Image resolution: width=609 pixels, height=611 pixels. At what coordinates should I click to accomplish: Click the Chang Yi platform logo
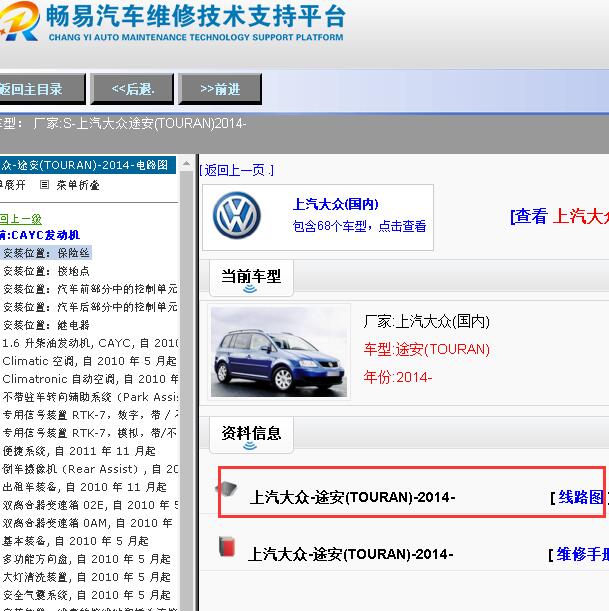pos(19,21)
